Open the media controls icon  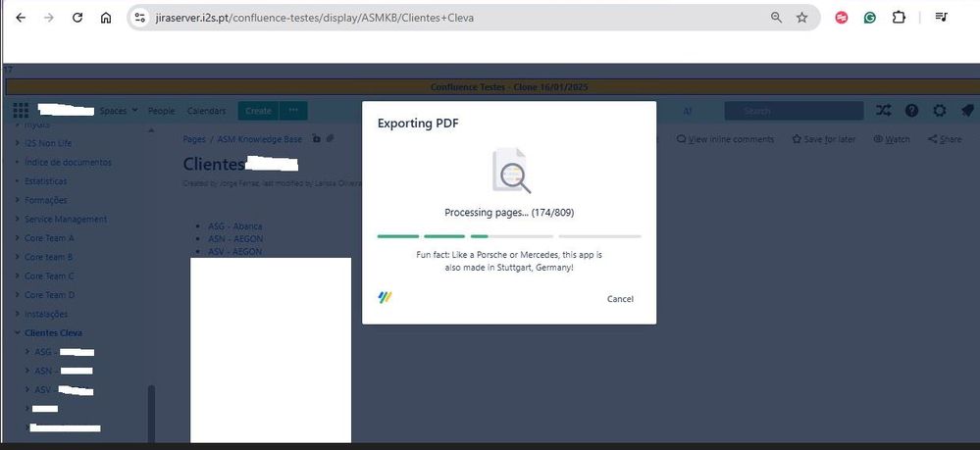941,18
